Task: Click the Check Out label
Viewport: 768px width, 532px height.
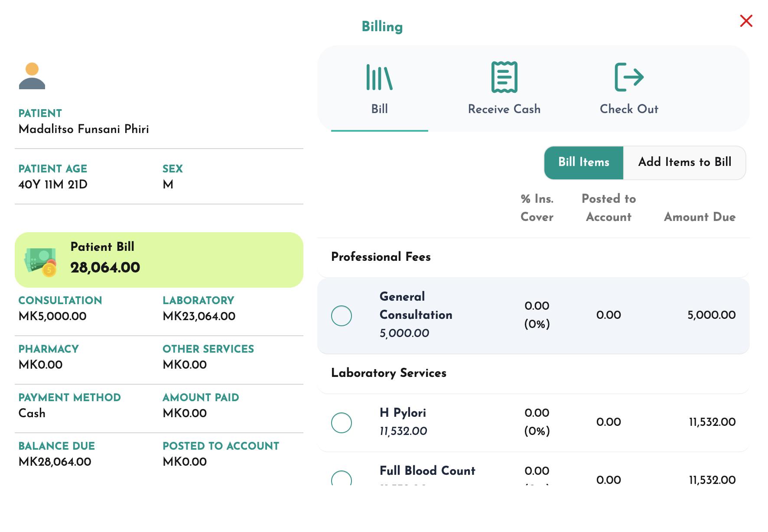Action: point(629,109)
